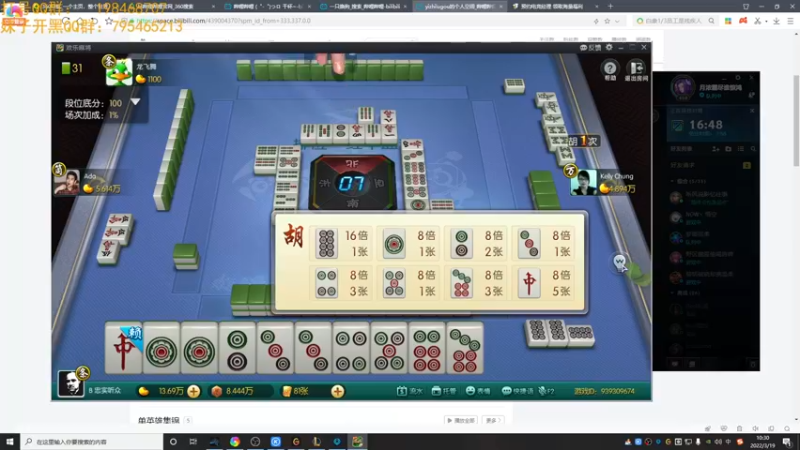This screenshot has width=800, height=450.
Task: Open the feedback button in game title bar
Action: pos(590,47)
